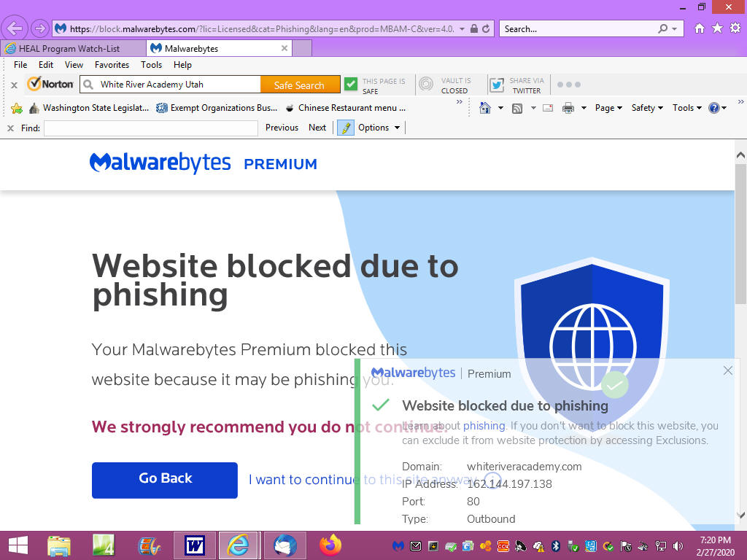This screenshot has width=747, height=560.
Task: Close the Find bar
Action: [x=10, y=128]
